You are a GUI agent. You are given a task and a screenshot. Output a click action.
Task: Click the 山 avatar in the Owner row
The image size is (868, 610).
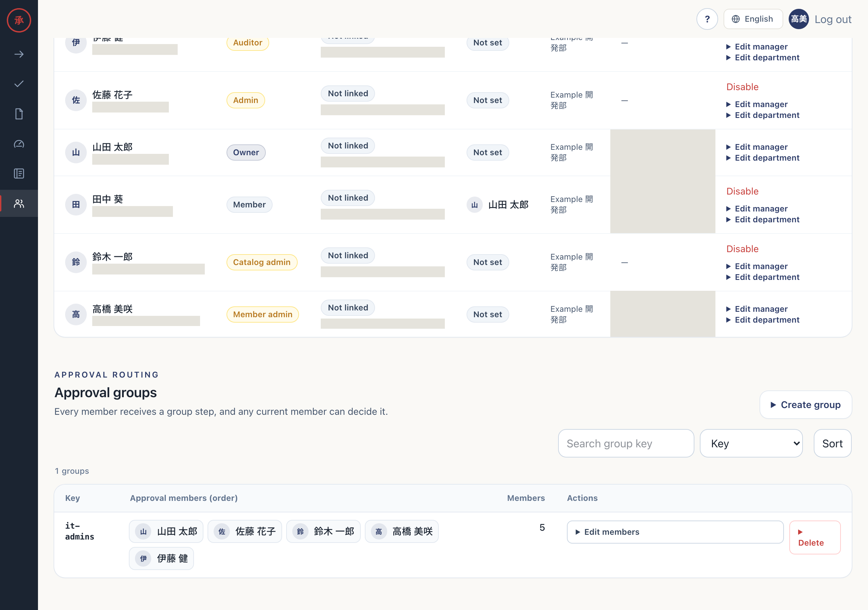pyautogui.click(x=76, y=152)
